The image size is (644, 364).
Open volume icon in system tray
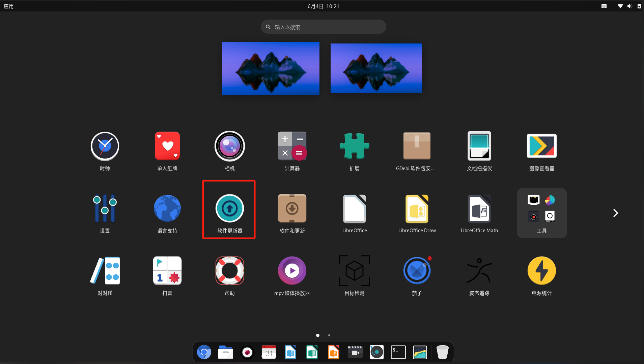point(629,6)
